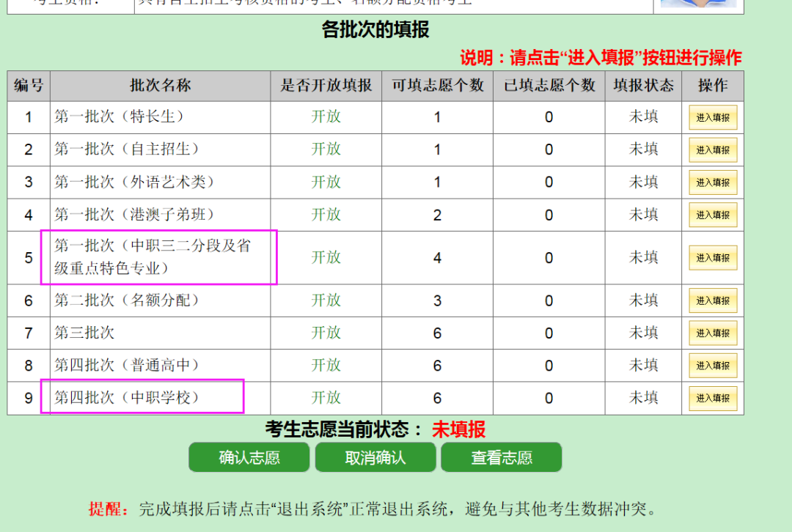Click 进入填报 for 第一批次（外语艺术类）
Image resolution: width=792 pixels, height=532 pixels.
click(x=713, y=182)
